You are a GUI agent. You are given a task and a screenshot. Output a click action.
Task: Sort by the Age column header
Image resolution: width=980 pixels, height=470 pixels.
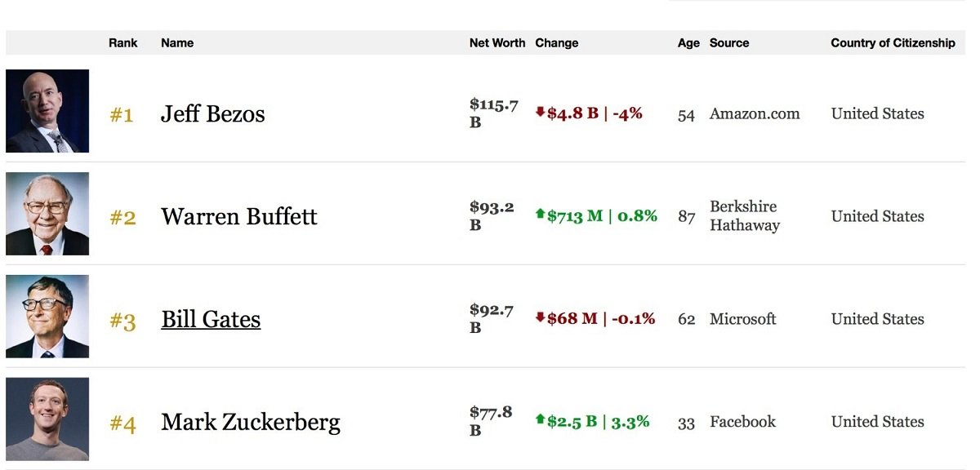tap(688, 43)
